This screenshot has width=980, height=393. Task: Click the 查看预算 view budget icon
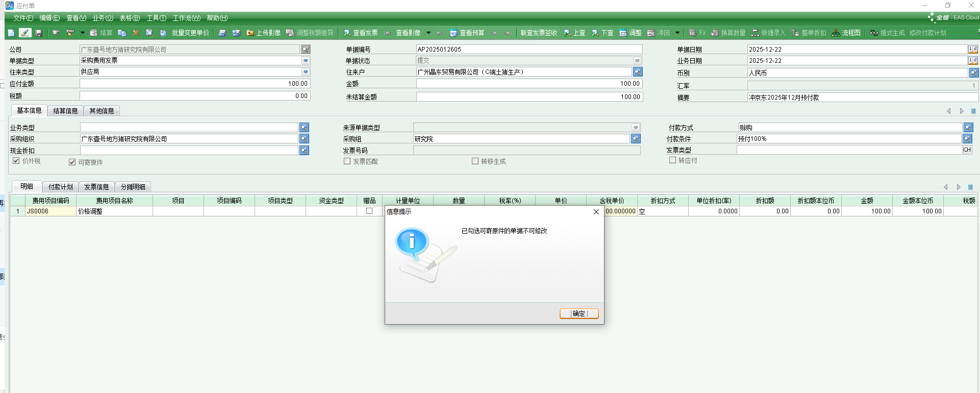click(x=453, y=33)
